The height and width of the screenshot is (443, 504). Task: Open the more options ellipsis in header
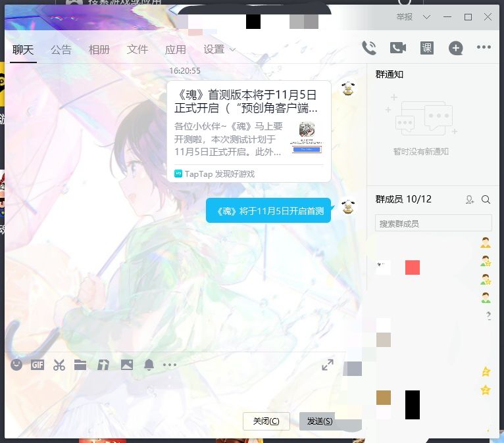pyautogui.click(x=484, y=47)
